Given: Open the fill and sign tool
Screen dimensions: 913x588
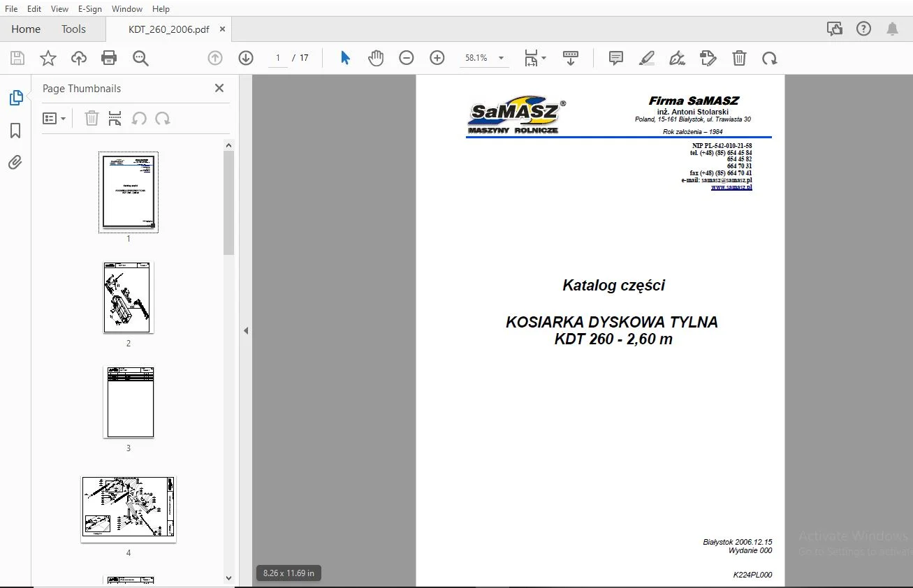Looking at the screenshot, I should (708, 58).
